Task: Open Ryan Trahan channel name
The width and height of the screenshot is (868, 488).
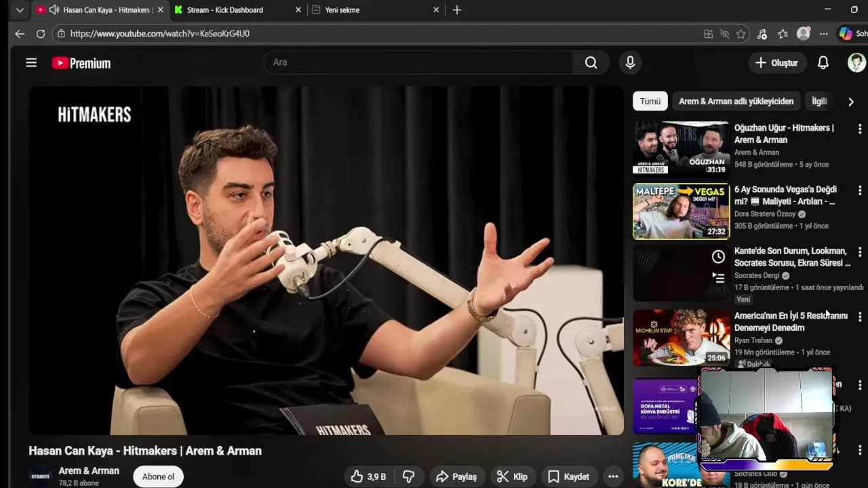Action: coord(753,340)
